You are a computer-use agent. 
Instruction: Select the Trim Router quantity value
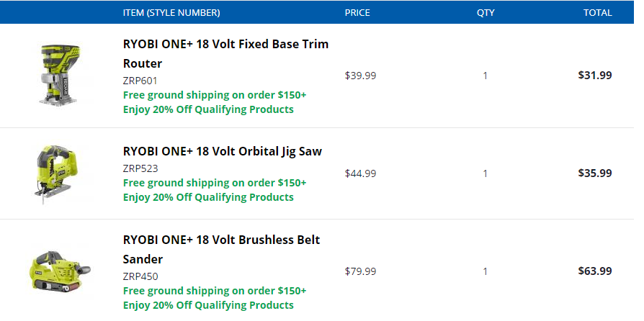tap(485, 76)
